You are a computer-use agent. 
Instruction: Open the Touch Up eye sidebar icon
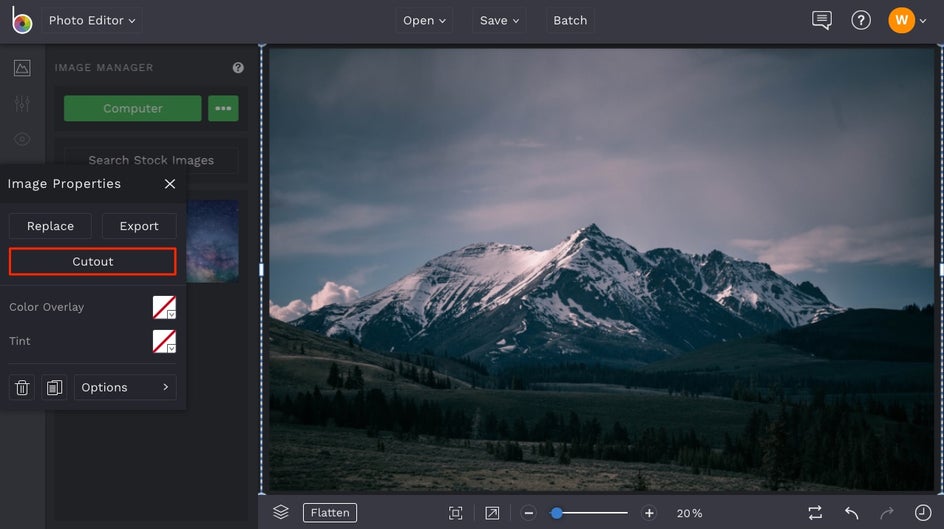tap(22, 139)
